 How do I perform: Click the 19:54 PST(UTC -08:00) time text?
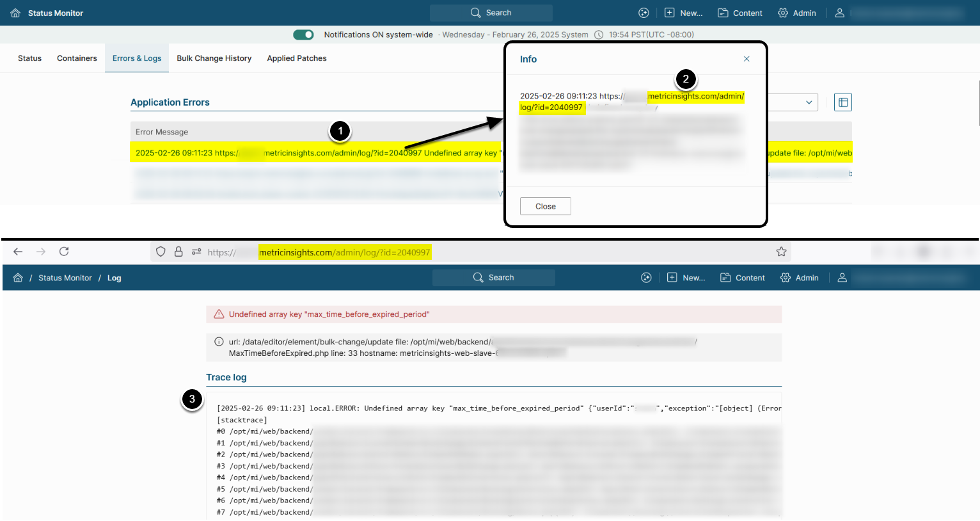(651, 35)
